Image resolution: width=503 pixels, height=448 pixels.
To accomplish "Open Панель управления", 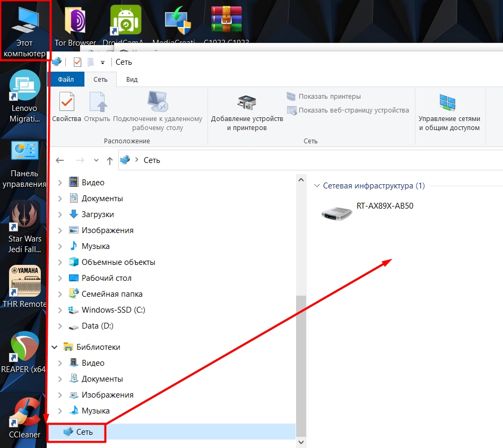I will coord(23,149).
